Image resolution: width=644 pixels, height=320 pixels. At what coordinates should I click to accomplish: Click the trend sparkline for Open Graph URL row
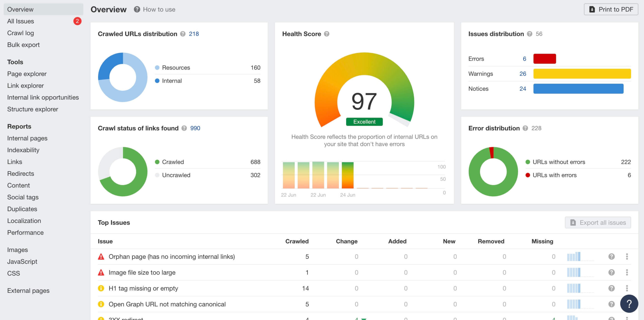click(x=580, y=304)
